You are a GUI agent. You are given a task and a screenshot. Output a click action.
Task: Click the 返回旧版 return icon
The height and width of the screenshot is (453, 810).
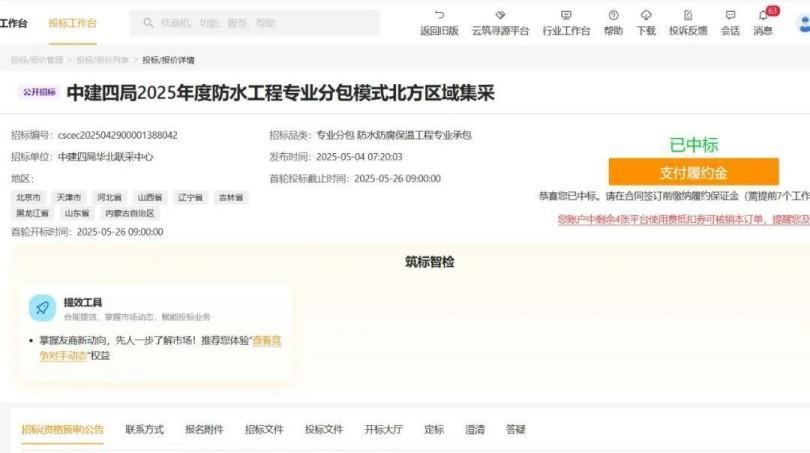coord(439,16)
